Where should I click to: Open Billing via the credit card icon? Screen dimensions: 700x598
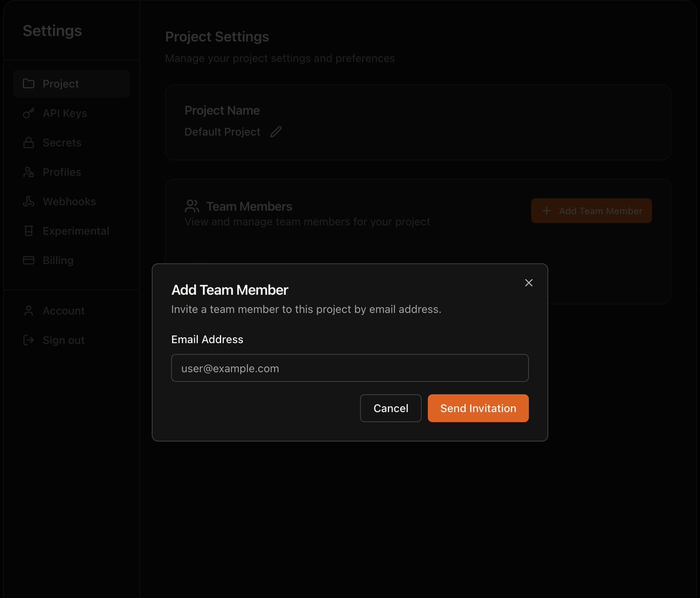29,260
